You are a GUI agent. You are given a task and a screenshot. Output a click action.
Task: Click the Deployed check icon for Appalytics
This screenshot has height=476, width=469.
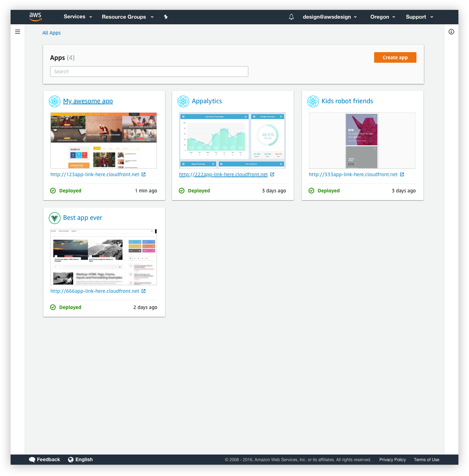point(182,191)
